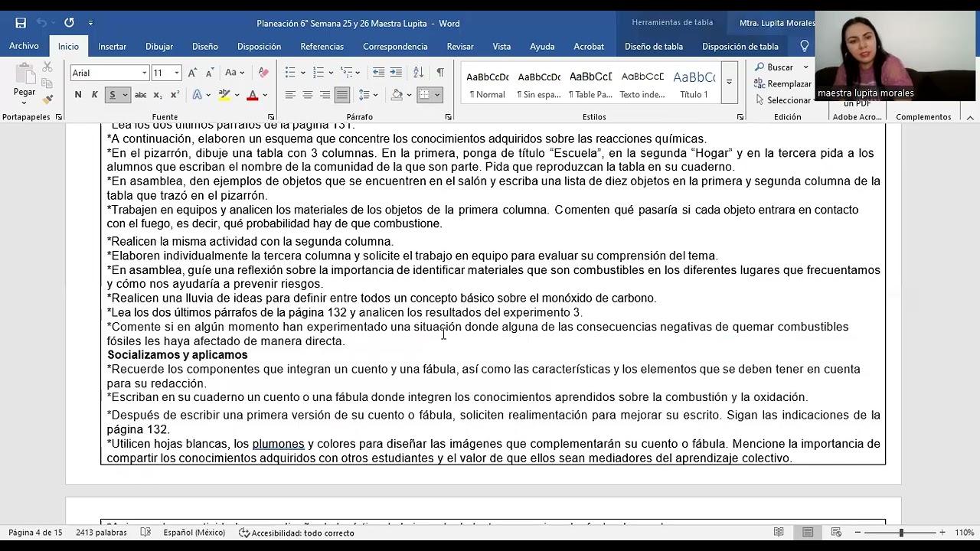Viewport: 980px width, 551px height.
Task: Switch to Read Mode view in status bar
Action: (779, 533)
